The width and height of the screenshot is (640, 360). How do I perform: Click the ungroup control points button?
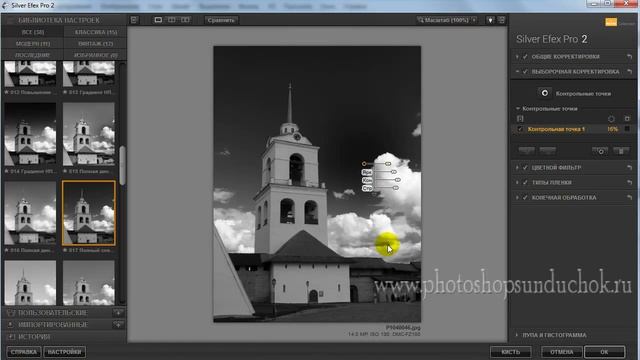pyautogui.click(x=548, y=151)
